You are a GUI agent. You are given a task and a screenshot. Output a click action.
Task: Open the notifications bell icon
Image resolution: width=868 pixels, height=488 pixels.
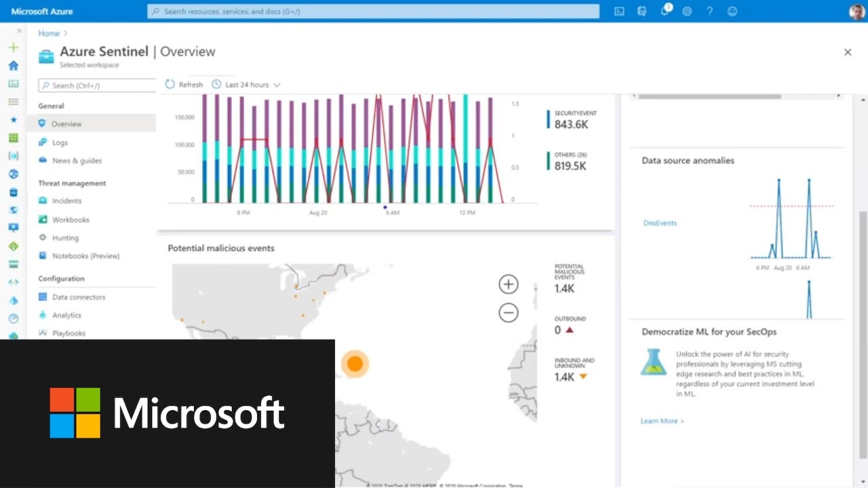665,12
